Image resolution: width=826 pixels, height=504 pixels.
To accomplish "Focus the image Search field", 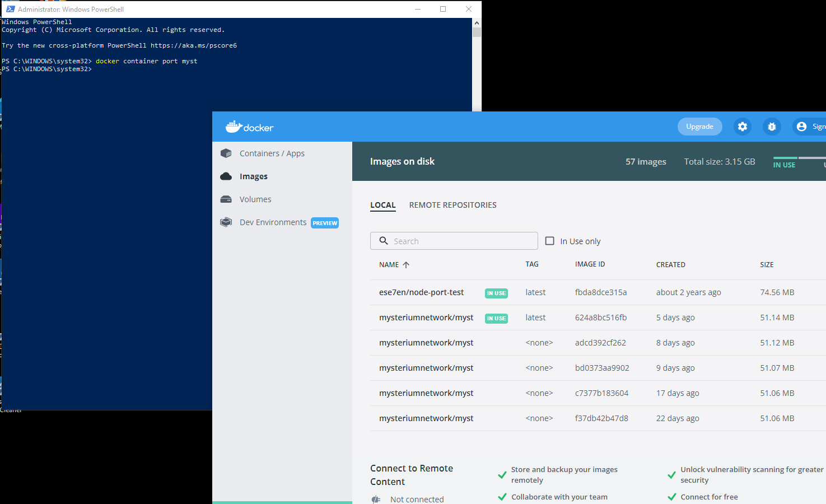I will 454,241.
